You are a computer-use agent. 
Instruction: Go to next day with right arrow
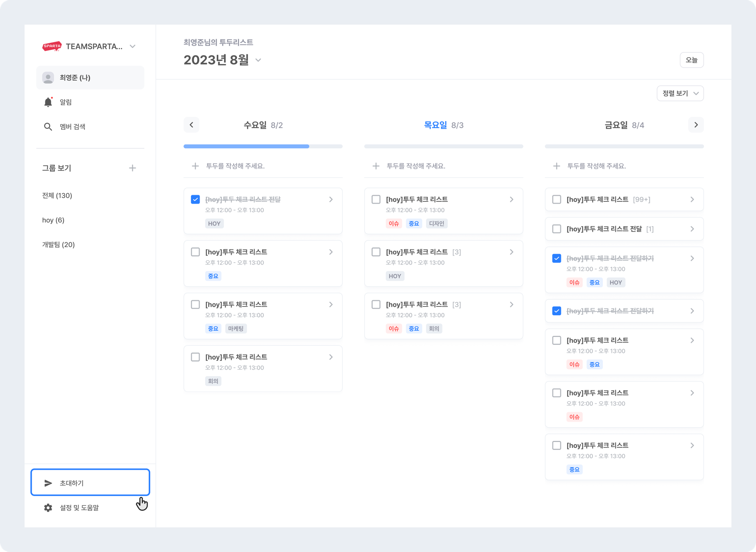click(696, 125)
